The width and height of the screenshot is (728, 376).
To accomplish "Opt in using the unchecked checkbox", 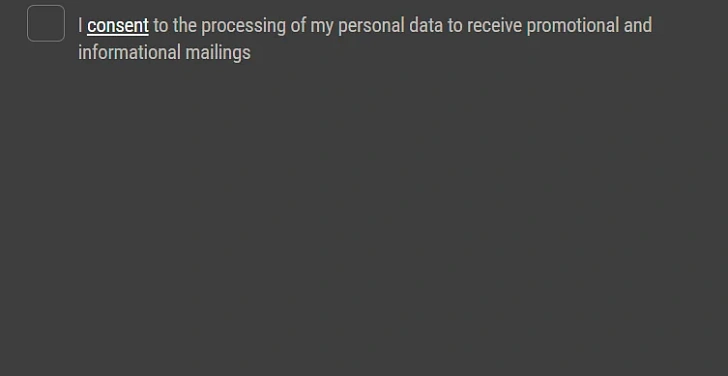I will click(46, 24).
